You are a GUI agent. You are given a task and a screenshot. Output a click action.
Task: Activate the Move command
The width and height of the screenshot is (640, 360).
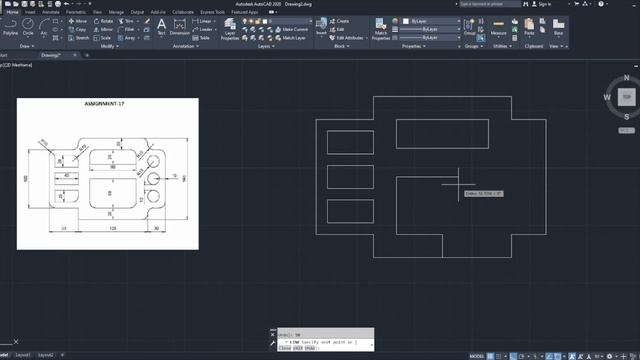pos(78,21)
